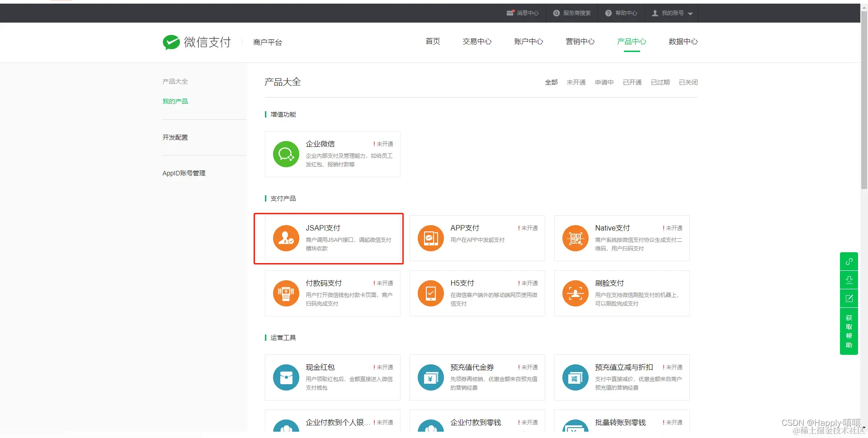Open 数据中心 tab

click(x=683, y=42)
